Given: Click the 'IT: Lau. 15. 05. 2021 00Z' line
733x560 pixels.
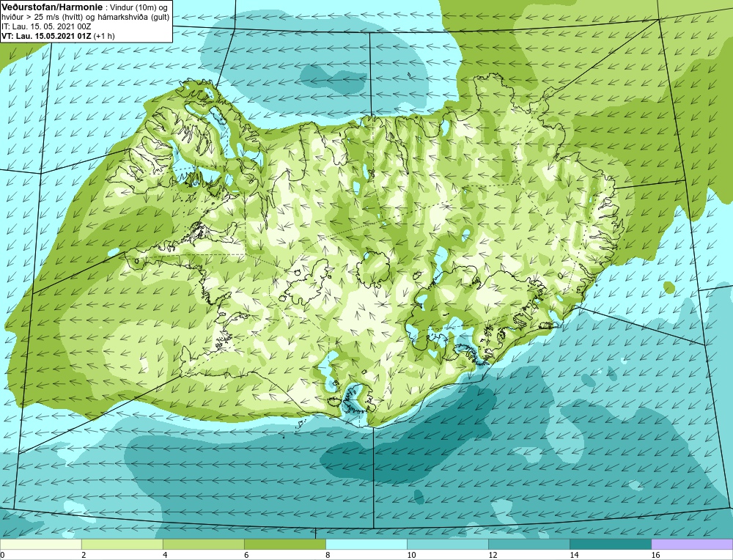Looking at the screenshot, I should [x=46, y=26].
